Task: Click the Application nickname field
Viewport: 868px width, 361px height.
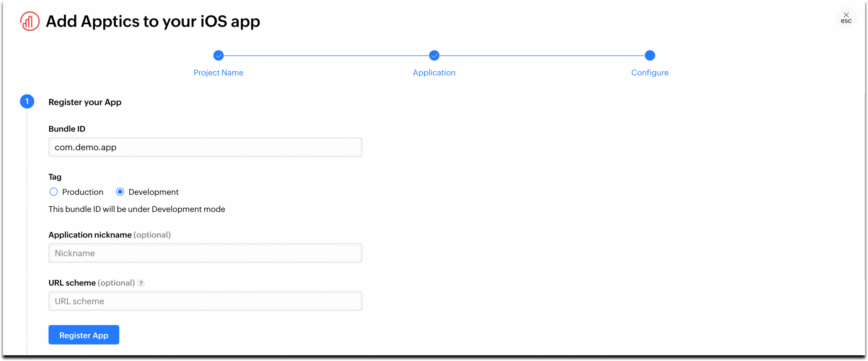Action: (205, 253)
